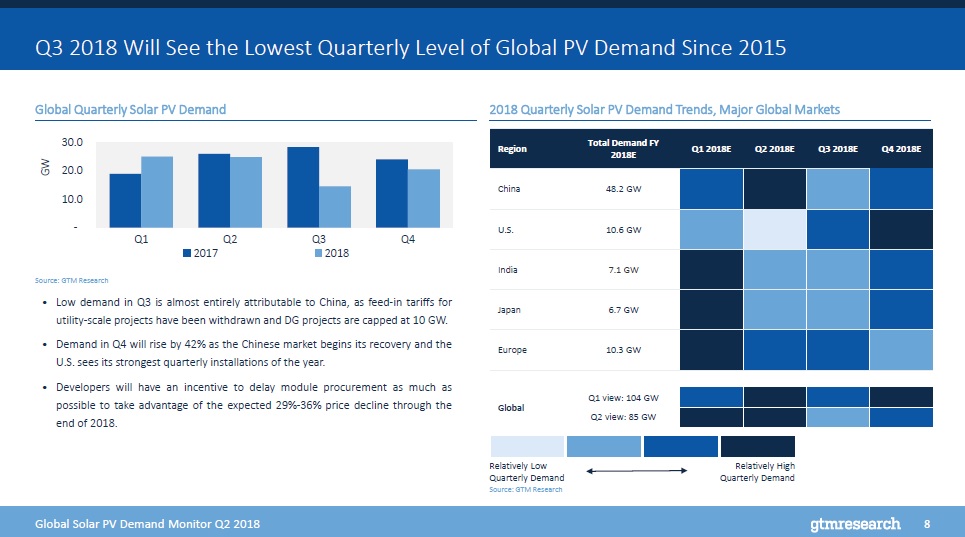Click China's Q2 2018E heatmap cell
This screenshot has width=965, height=537.
pos(774,189)
